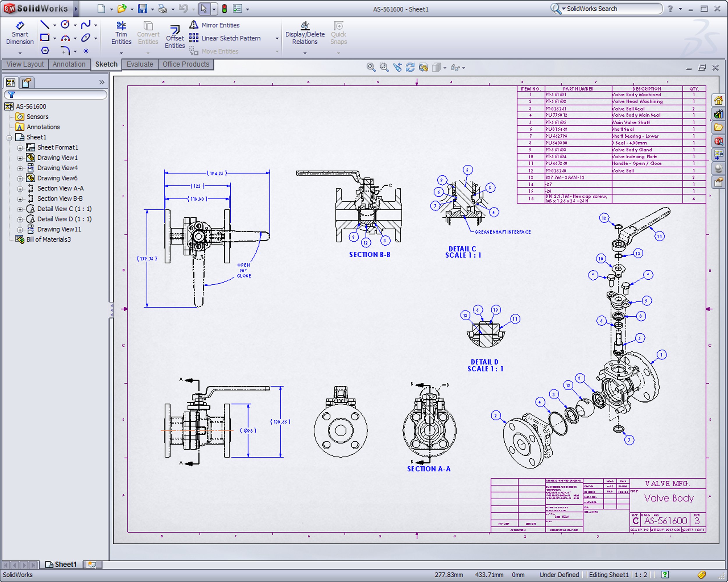728x582 pixels.
Task: Click the Linear Sketch Pattern icon
Action: click(194, 38)
